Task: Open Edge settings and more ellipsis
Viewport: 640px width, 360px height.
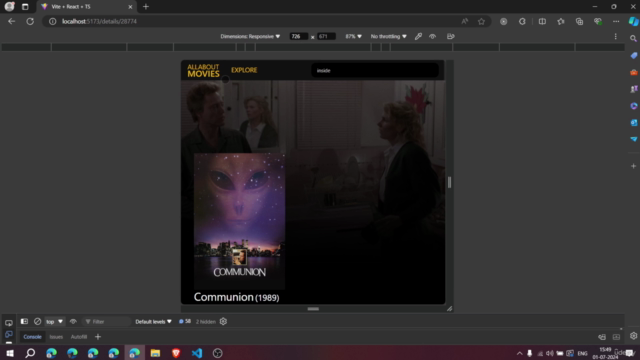Action: (x=616, y=21)
